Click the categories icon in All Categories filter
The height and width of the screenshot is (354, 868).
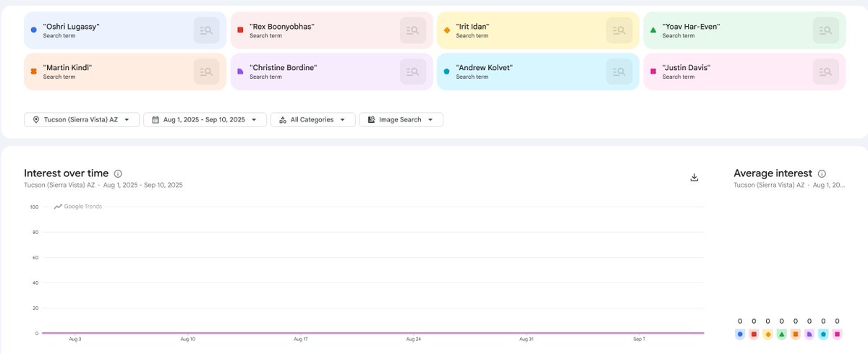(282, 120)
